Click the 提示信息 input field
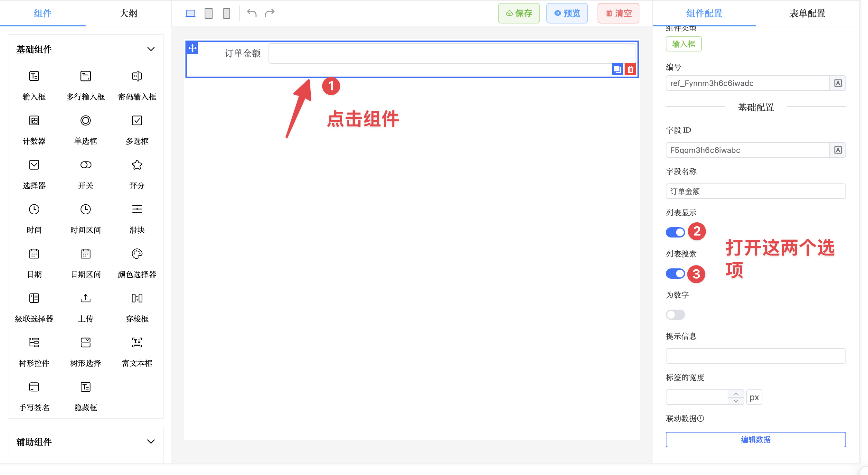 tap(755, 356)
